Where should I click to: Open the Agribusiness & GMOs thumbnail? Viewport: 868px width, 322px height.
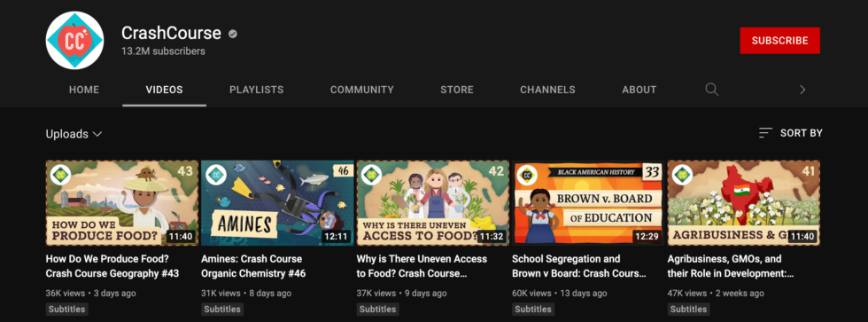744,203
